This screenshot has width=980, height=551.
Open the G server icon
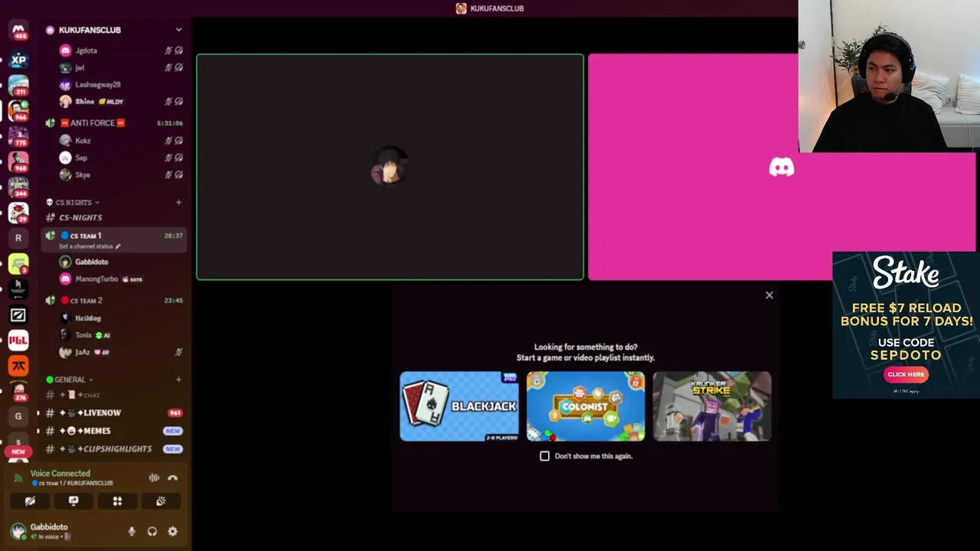18,416
